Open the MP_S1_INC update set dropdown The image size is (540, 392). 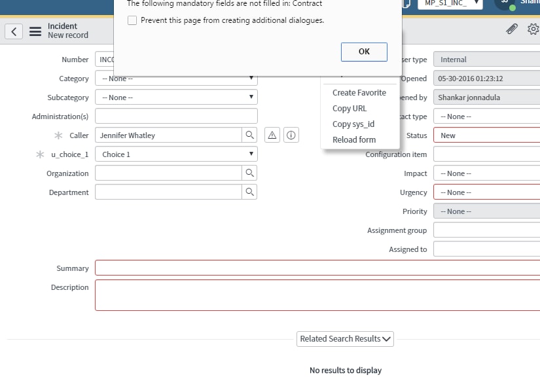tap(450, 4)
